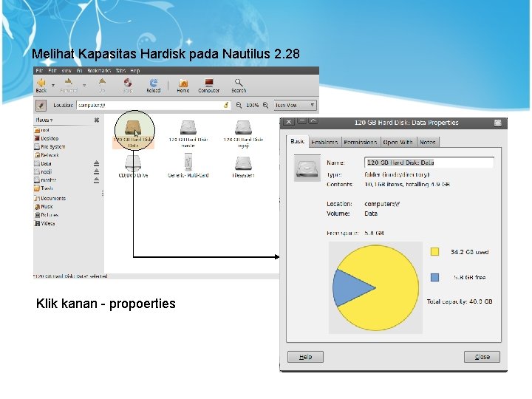532x399 pixels.
Task: Close the Places sidebar pane
Action: click(x=97, y=120)
